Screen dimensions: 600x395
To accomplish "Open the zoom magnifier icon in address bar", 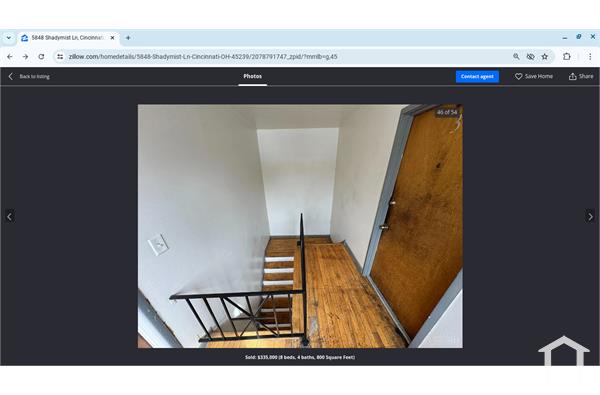I will tap(516, 57).
